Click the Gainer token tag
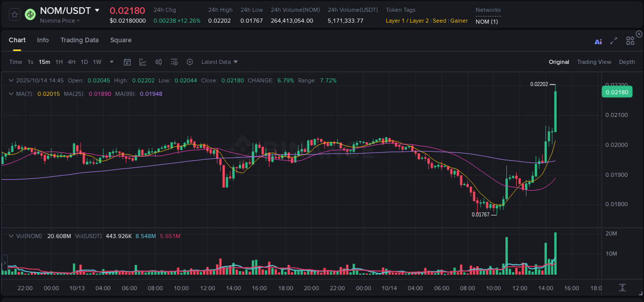644x302 pixels. [459, 21]
